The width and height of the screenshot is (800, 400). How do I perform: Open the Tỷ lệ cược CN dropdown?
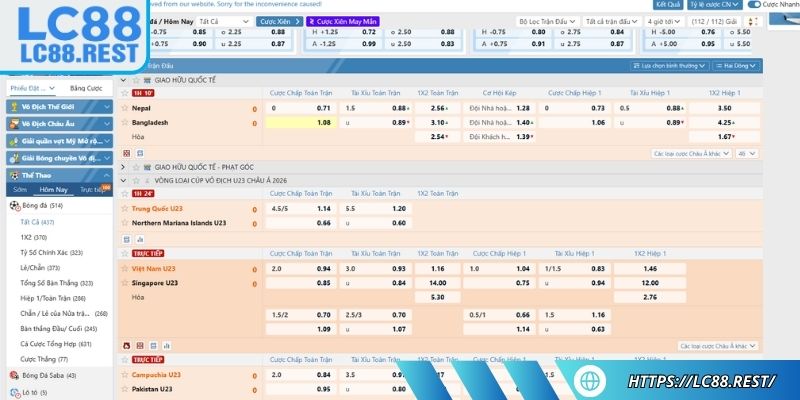click(714, 5)
